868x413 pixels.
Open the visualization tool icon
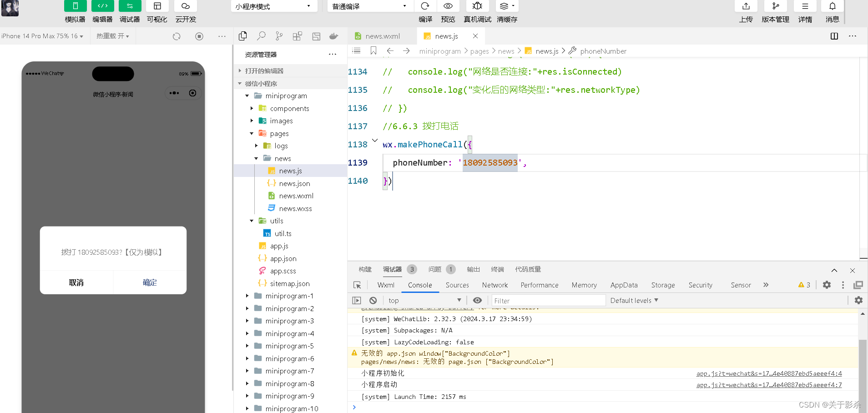tap(157, 6)
